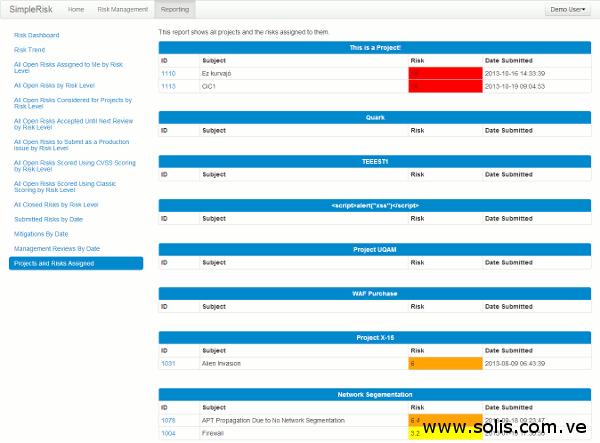Click the Quark project header

375,117
